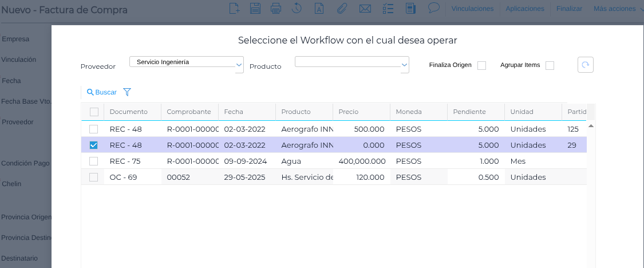This screenshot has height=268, width=644.
Task: Open the Vinculaciones menu
Action: [472, 9]
